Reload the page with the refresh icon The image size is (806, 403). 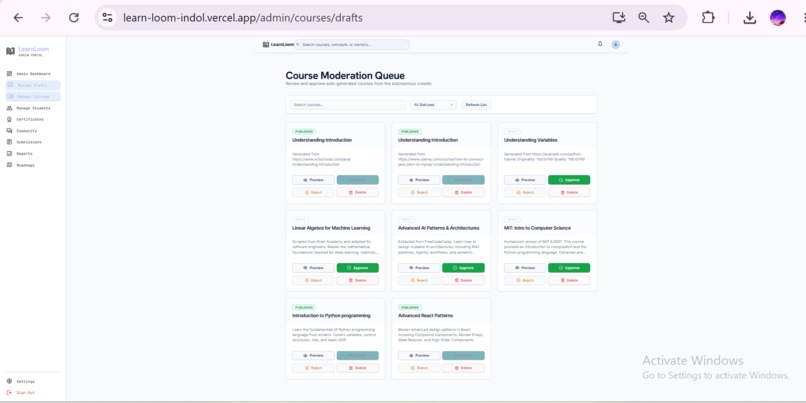point(74,18)
